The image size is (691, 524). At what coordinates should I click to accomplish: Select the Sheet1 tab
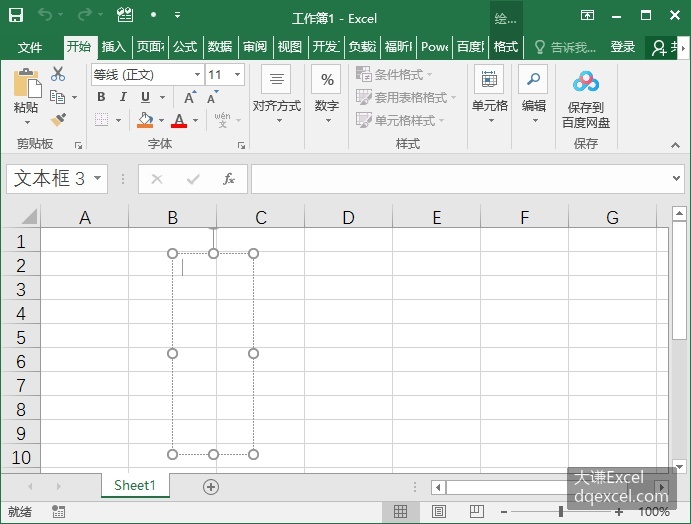coord(135,485)
